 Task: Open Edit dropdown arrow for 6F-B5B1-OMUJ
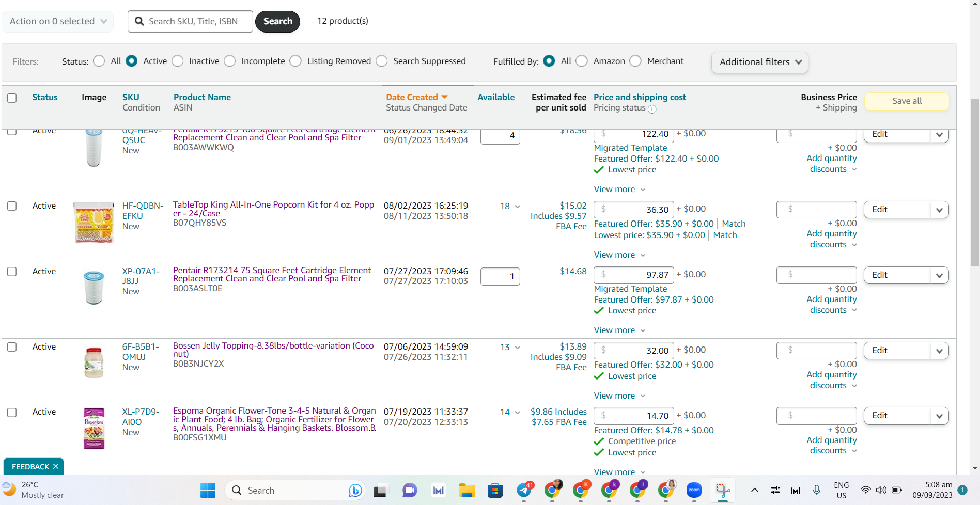click(939, 351)
